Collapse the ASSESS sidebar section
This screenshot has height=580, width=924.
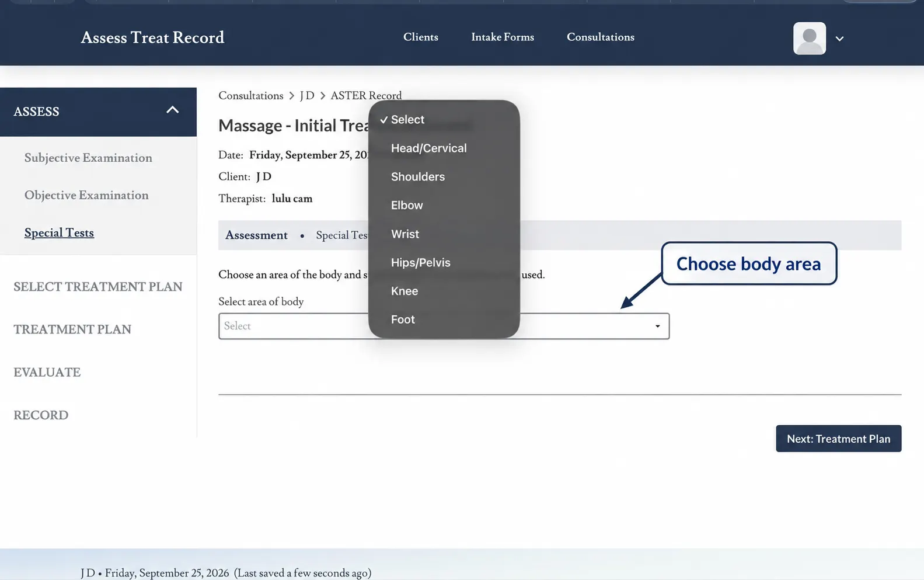coord(172,110)
